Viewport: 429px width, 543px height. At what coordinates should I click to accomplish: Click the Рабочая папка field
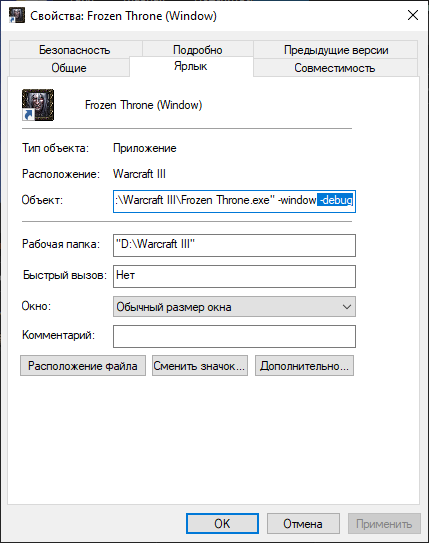[x=234, y=245]
